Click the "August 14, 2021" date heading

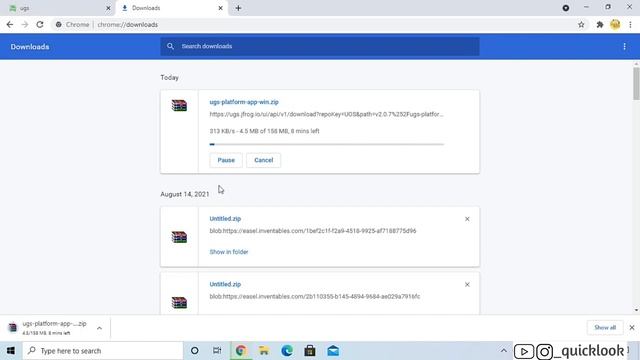coord(184,194)
